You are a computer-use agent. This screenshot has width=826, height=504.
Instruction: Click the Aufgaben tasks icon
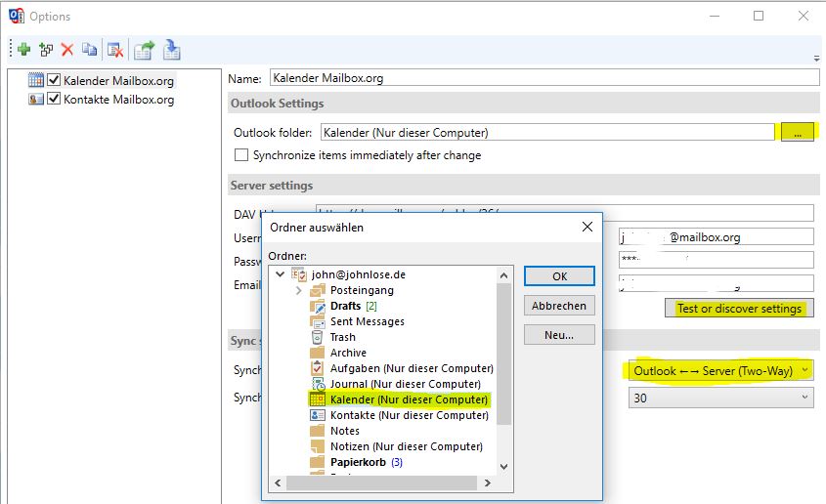[317, 367]
